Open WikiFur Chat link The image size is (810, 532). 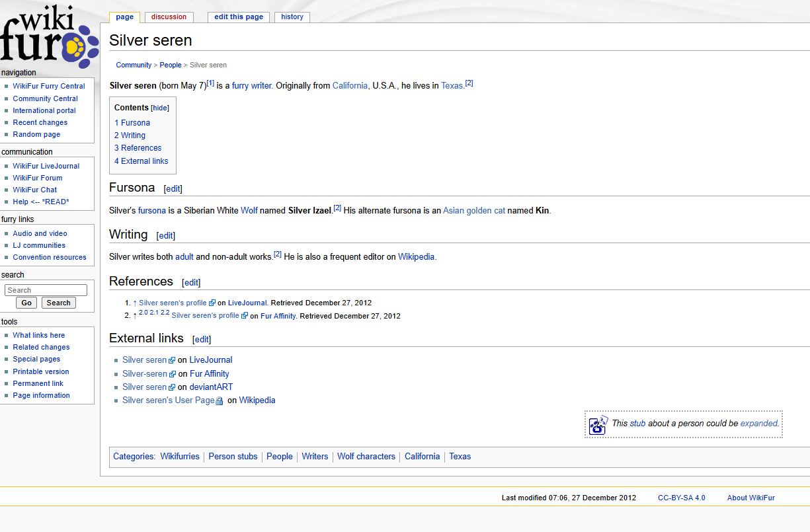pos(34,190)
